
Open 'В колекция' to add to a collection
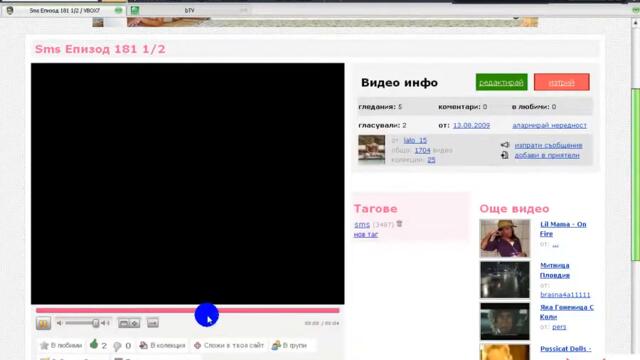pyautogui.click(x=162, y=345)
